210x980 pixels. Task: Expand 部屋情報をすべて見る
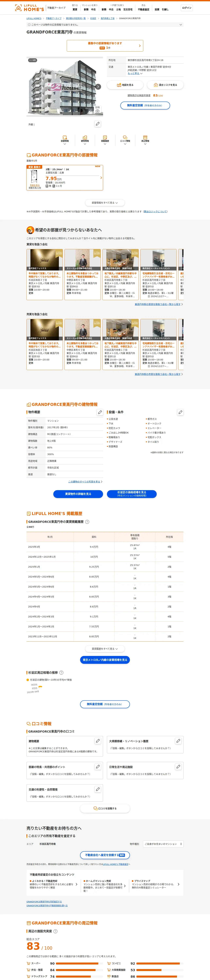tap(105, 203)
